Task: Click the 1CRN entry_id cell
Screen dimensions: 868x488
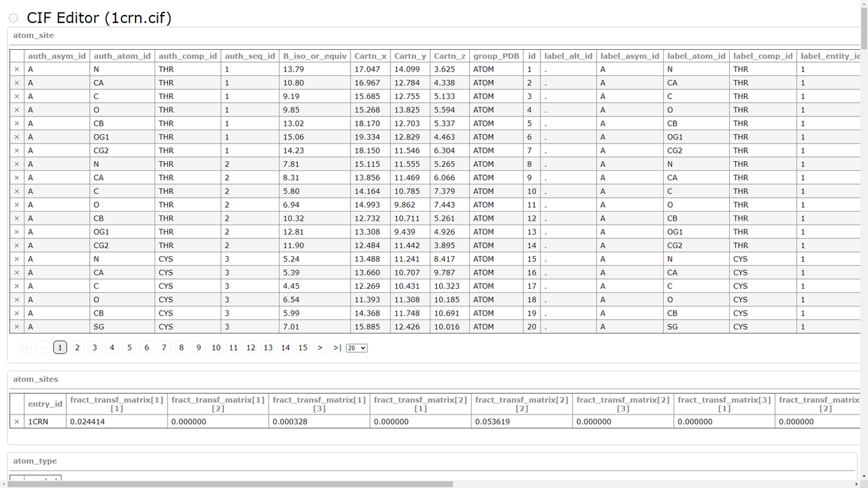Action: click(x=45, y=422)
